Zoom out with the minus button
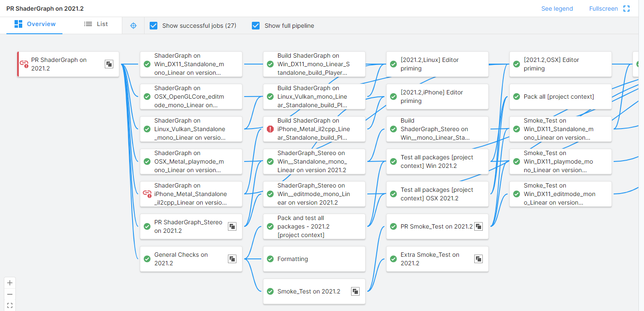The height and width of the screenshot is (311, 644). pyautogui.click(x=10, y=294)
